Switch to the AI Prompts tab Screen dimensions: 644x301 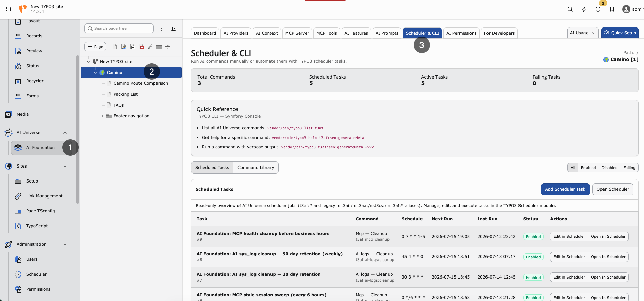[387, 33]
